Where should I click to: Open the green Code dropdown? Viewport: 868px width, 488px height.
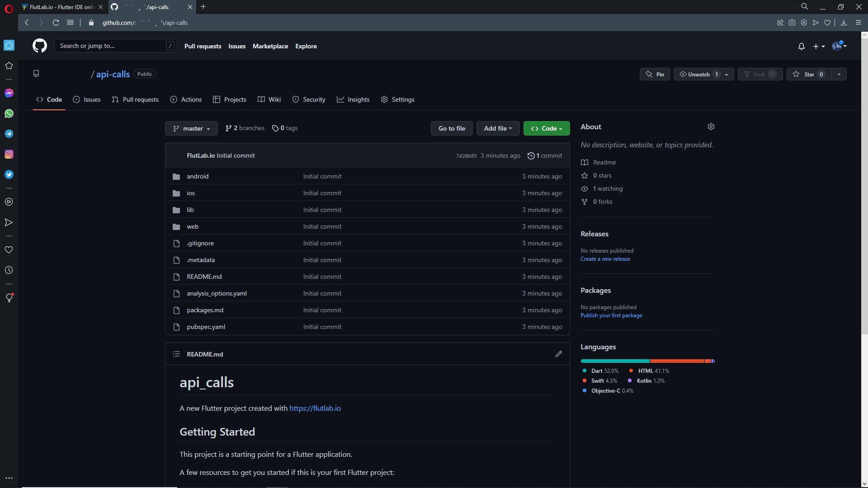pos(547,128)
